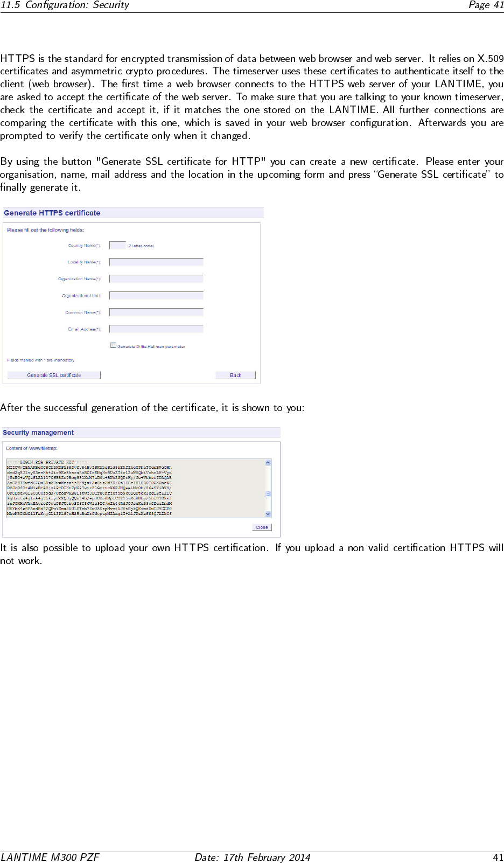Click the Organizational Unit input field
This screenshot has height=863, width=504.
pyautogui.click(x=156, y=296)
